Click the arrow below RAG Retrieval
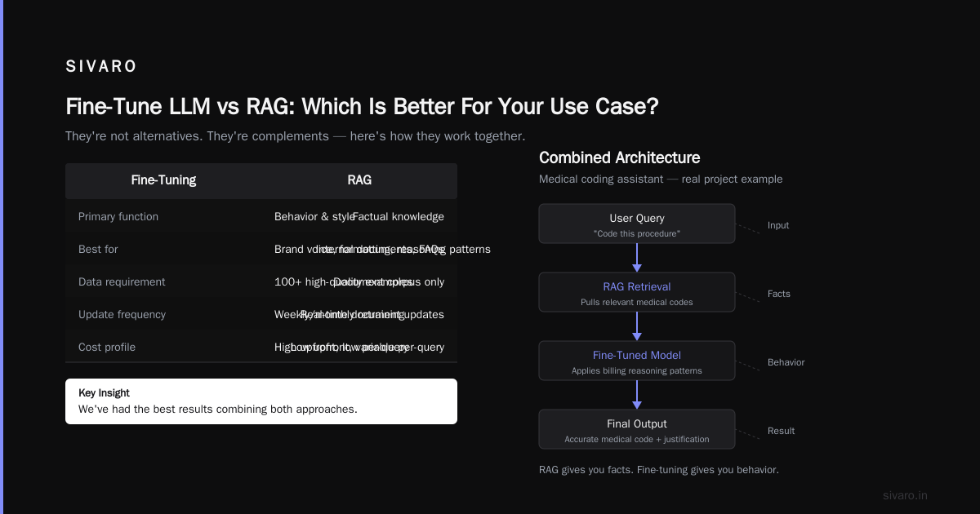980x514 pixels. pos(637,326)
